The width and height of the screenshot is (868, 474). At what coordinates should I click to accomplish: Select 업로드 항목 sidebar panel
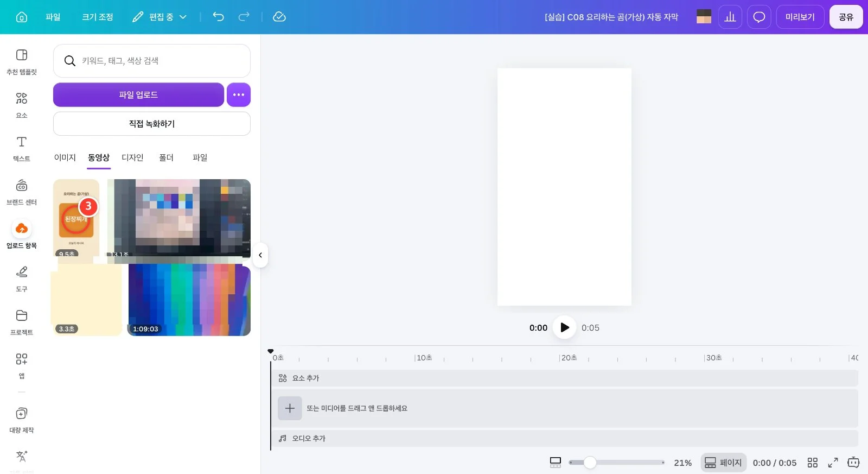click(22, 236)
